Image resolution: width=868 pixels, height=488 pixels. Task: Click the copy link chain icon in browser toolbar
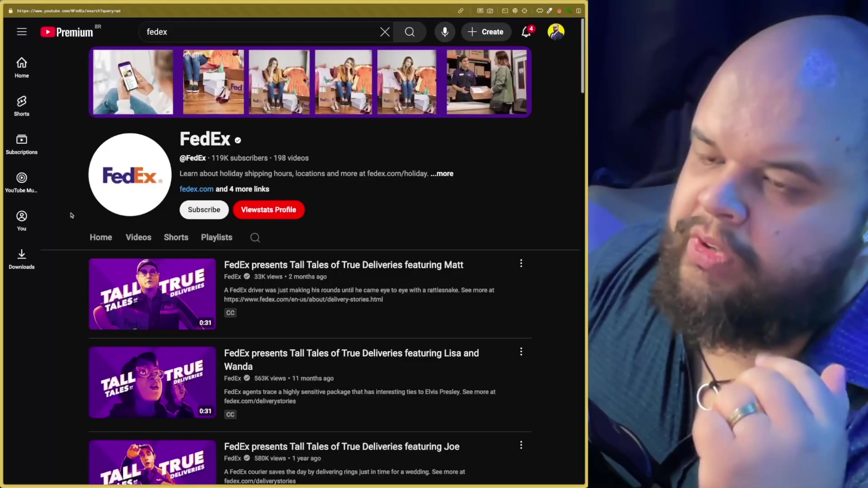tap(461, 11)
